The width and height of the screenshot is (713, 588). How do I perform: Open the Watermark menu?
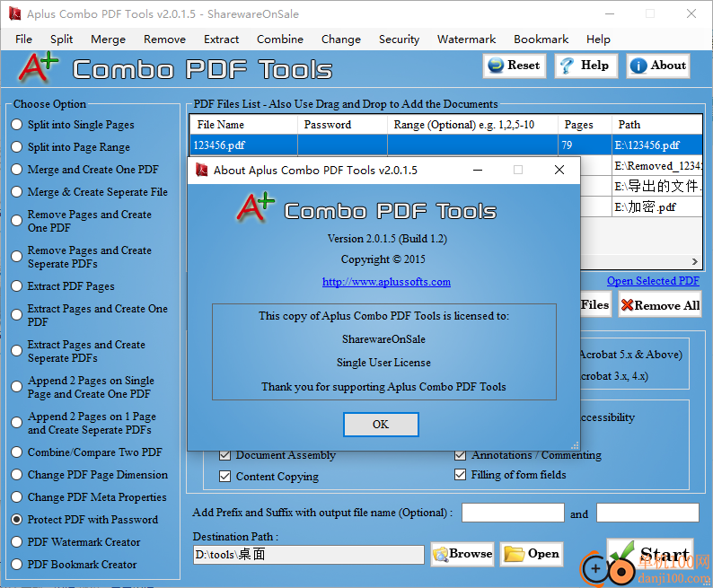467,39
